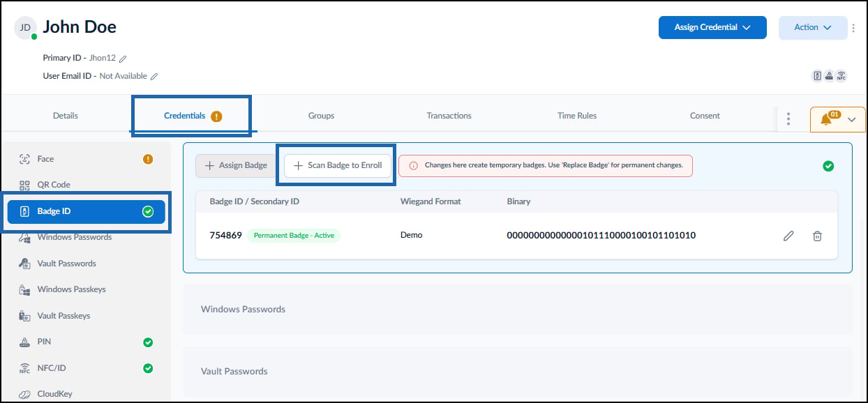Open the Action dropdown
Screen dimensions: 868x403
pyautogui.click(x=813, y=27)
